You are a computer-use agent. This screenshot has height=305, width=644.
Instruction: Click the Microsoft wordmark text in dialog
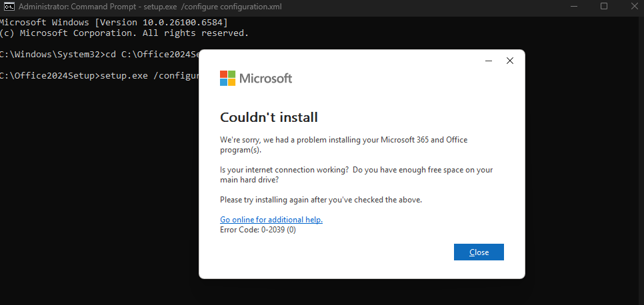coord(265,79)
